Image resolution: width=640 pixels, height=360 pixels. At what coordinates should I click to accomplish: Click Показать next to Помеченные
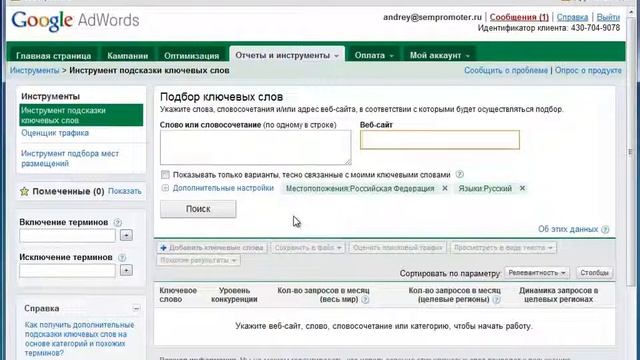click(124, 191)
